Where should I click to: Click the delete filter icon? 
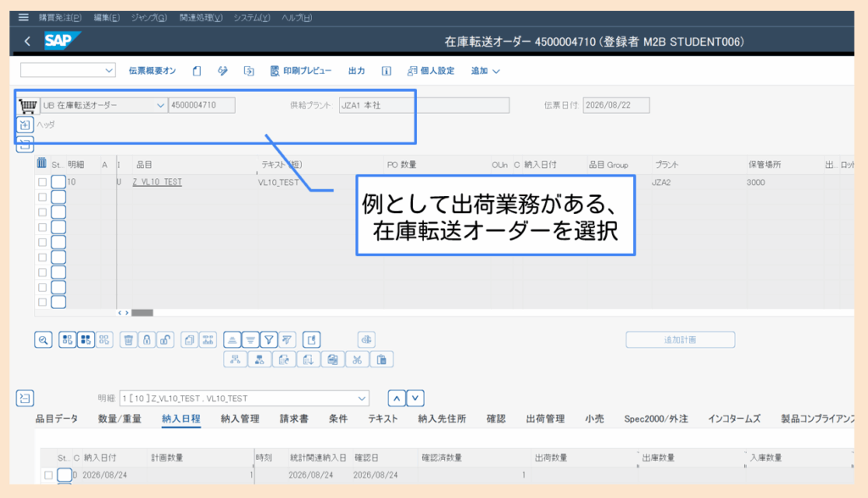tap(287, 339)
